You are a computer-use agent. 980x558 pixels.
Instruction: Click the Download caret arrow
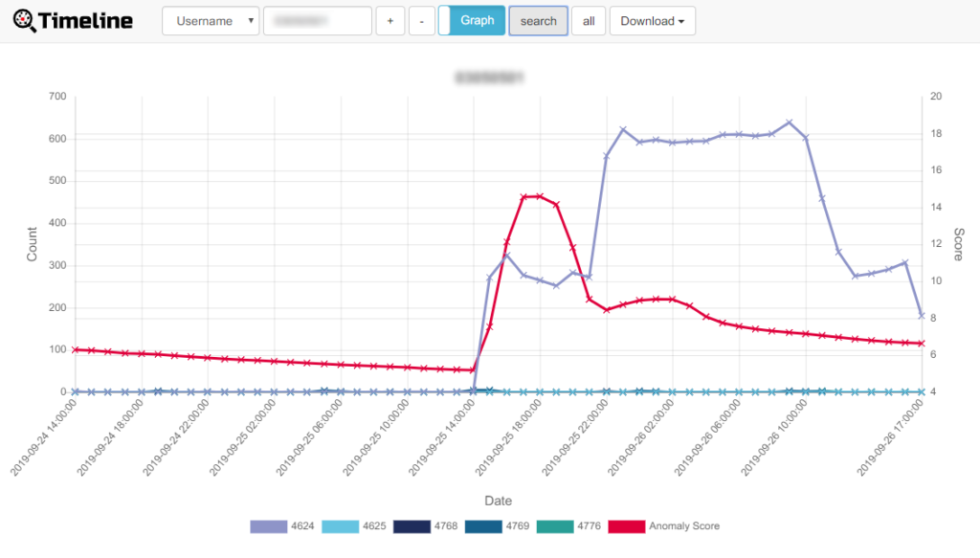point(681,22)
